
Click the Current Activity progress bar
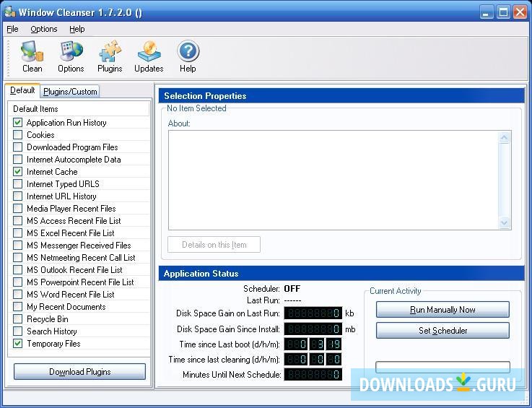coord(442,367)
